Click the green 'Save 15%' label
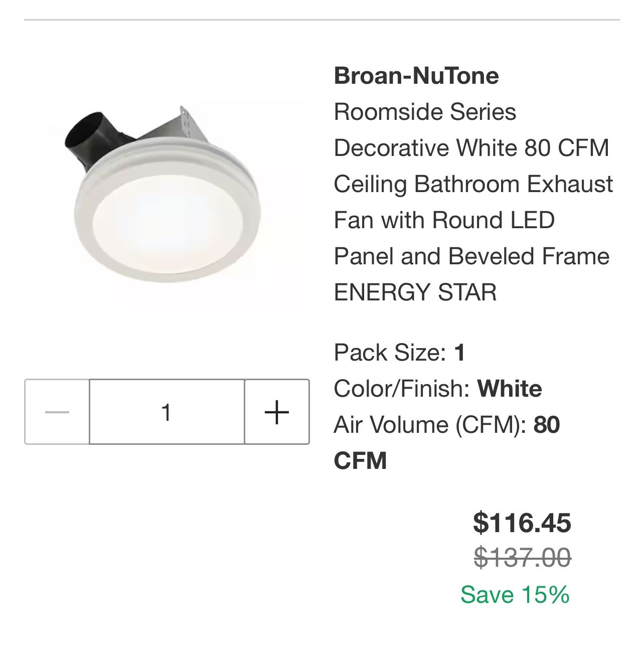644x660 pixels. pos(515,595)
